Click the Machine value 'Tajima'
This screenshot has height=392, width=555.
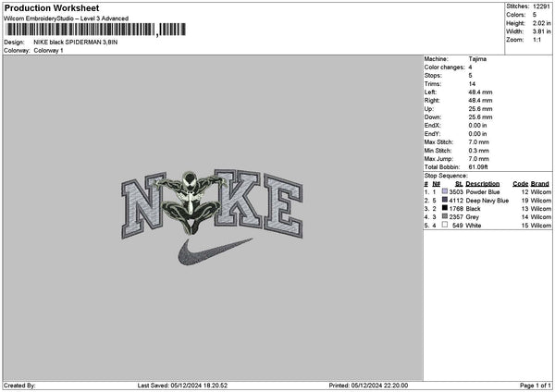tap(477, 59)
